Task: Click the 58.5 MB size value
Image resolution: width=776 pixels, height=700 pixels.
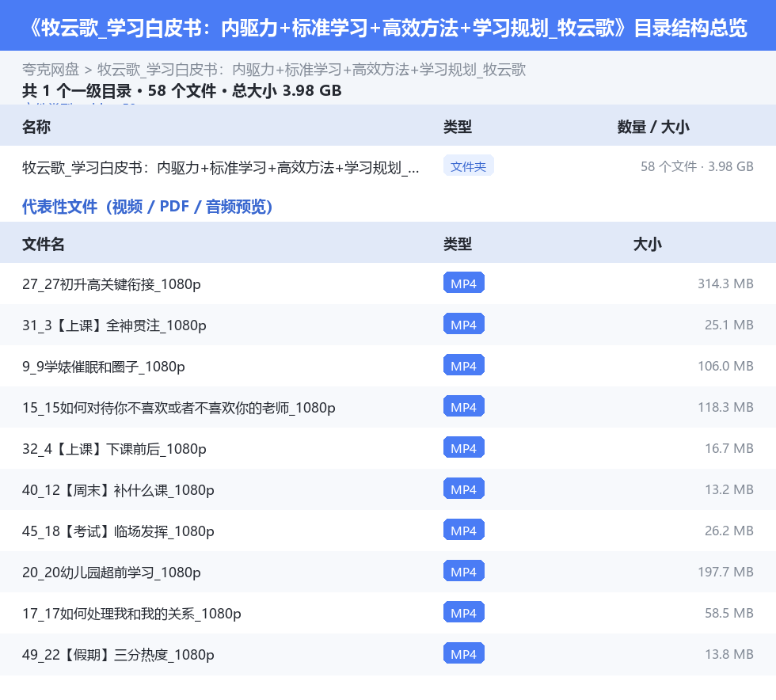Action: [729, 612]
